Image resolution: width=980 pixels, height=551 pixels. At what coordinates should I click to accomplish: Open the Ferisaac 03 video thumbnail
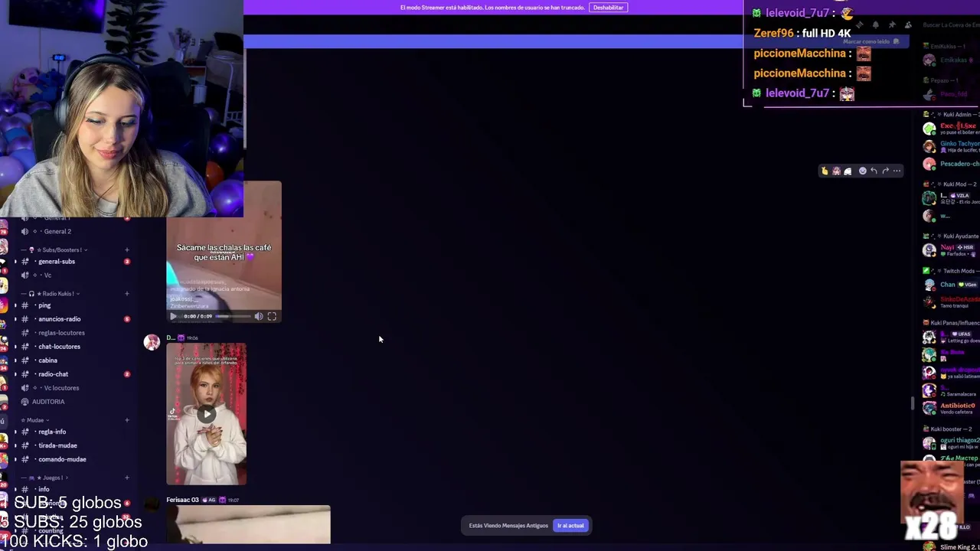click(x=248, y=525)
